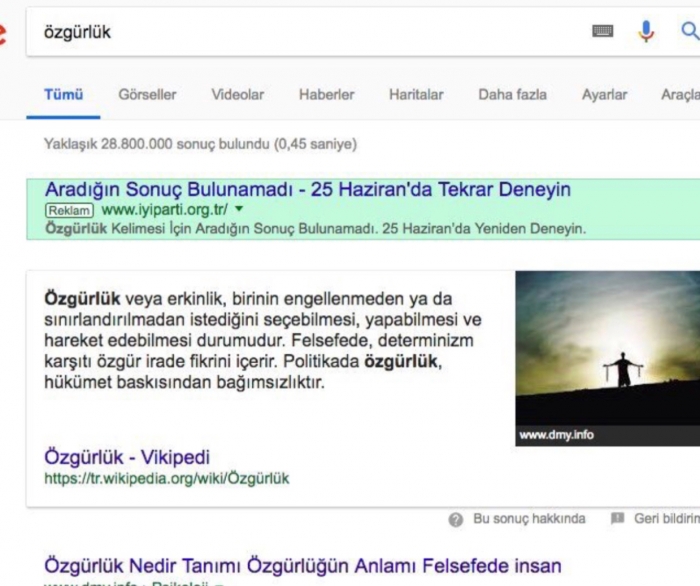Screen dimensions: 700x586
Task: Open the silhouette sunset snippet image
Action: [x=607, y=357]
